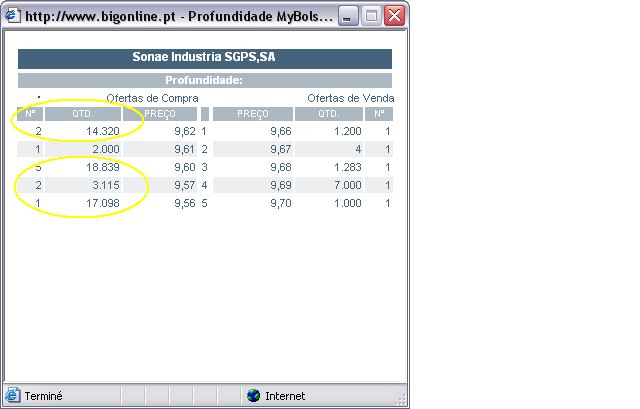The height and width of the screenshot is (409, 640).
Task: Click the window title bar text
Action: tap(179, 16)
